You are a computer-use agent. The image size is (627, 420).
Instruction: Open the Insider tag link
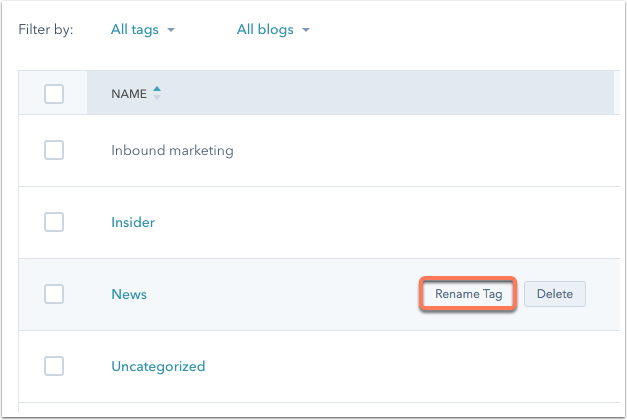pyautogui.click(x=133, y=222)
